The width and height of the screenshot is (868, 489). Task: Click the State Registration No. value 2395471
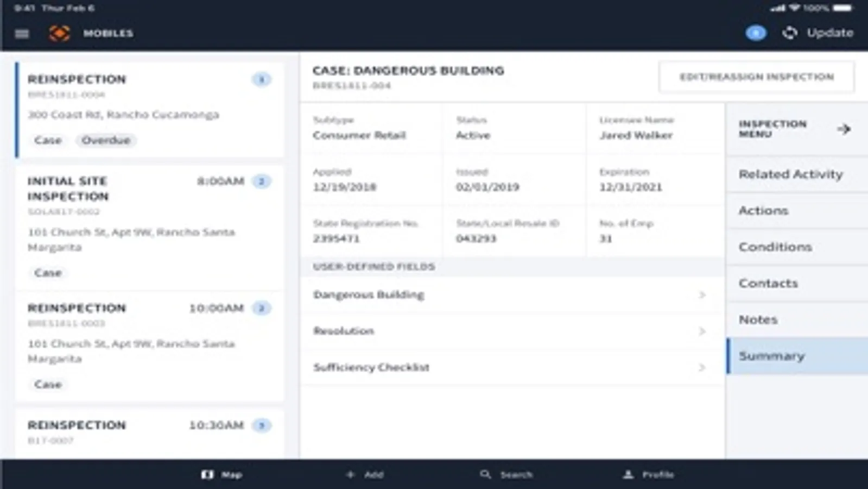pyautogui.click(x=337, y=239)
